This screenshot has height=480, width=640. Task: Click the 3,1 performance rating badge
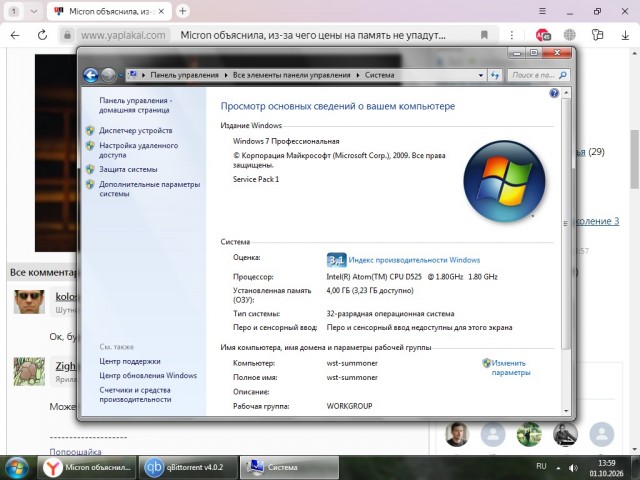pos(337,260)
